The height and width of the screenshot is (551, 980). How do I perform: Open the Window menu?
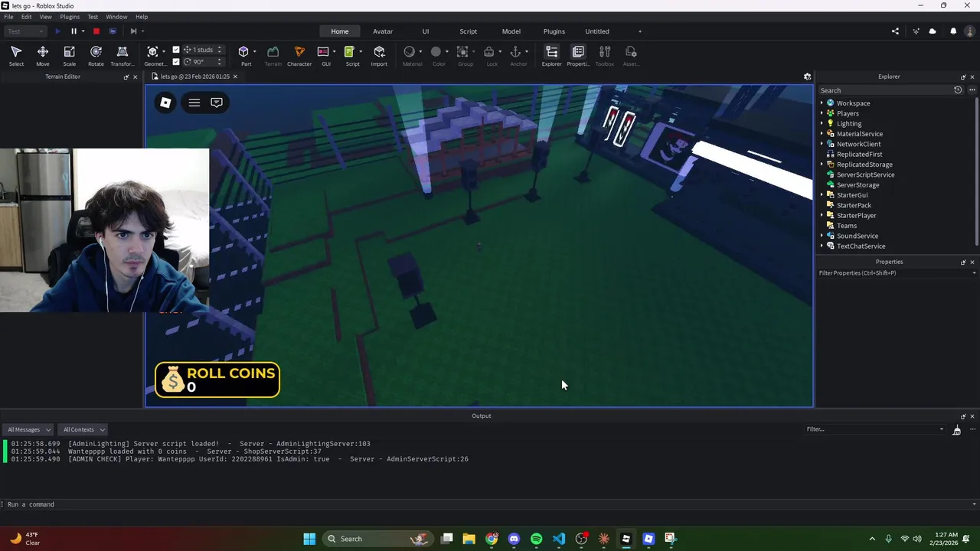coord(116,17)
